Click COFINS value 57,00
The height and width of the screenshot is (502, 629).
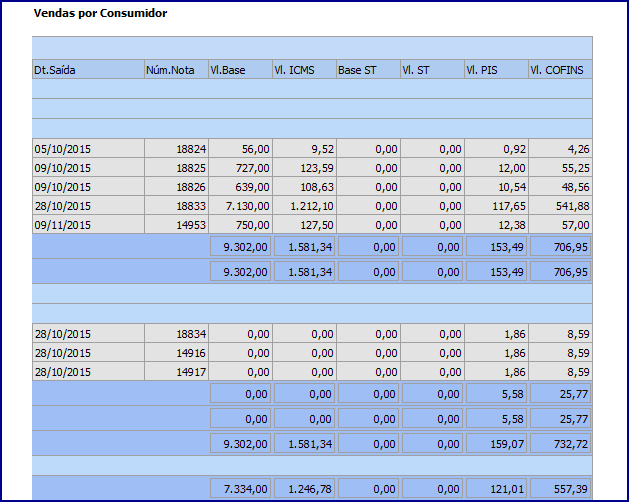tap(560, 225)
